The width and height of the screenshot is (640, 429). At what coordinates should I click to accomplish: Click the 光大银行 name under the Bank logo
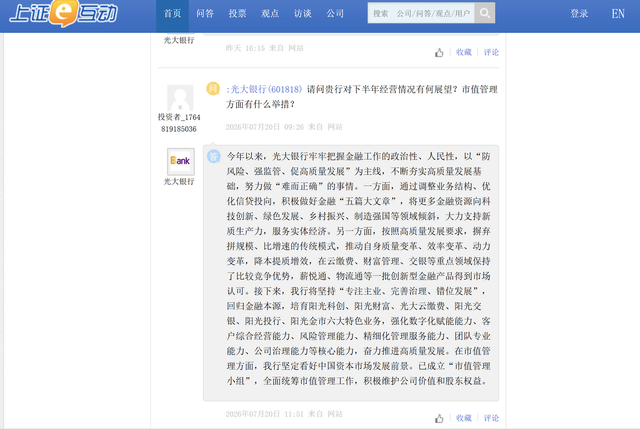[179, 181]
